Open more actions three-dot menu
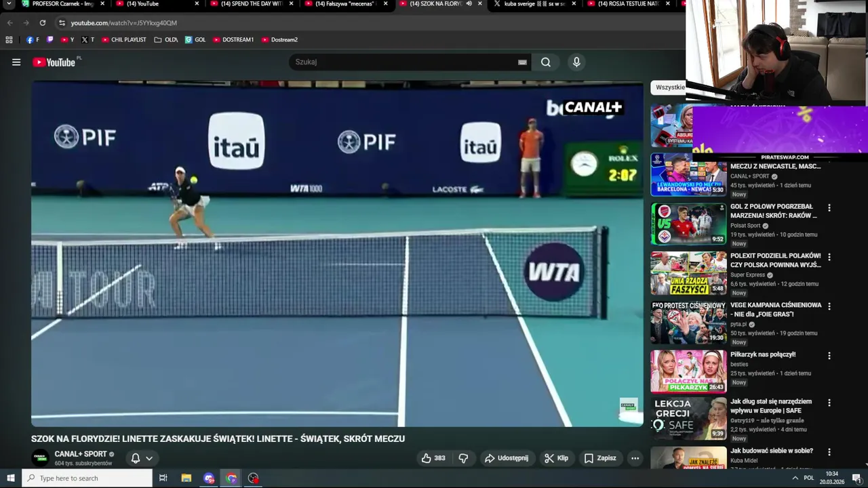This screenshot has height=488, width=868. pos(635,458)
